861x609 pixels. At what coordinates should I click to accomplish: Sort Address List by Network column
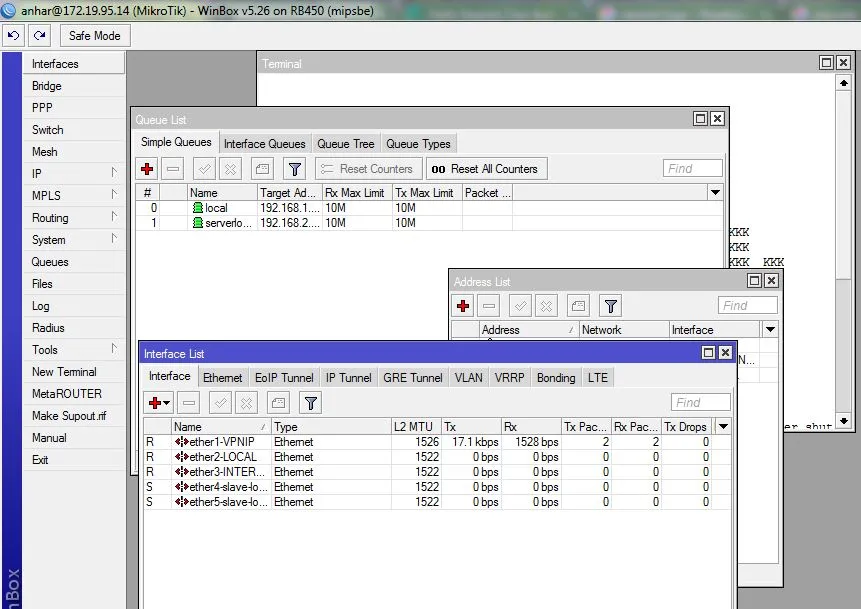click(624, 330)
